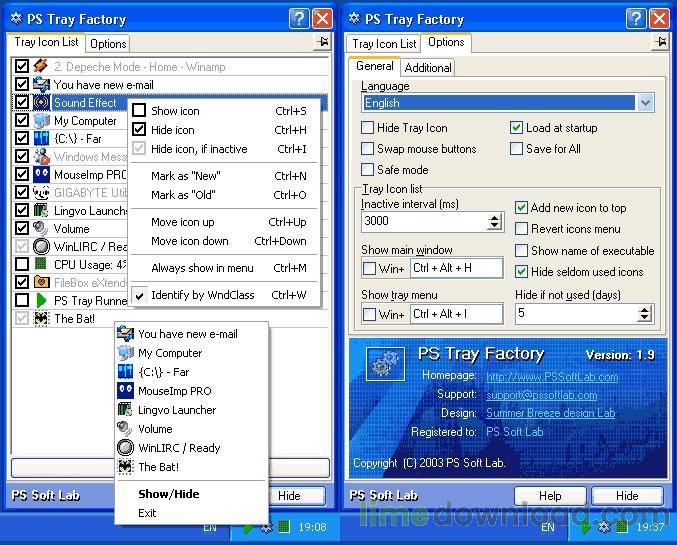Image resolution: width=677 pixels, height=545 pixels.
Task: Toggle Hide seldom used icons checkbox
Action: point(521,272)
